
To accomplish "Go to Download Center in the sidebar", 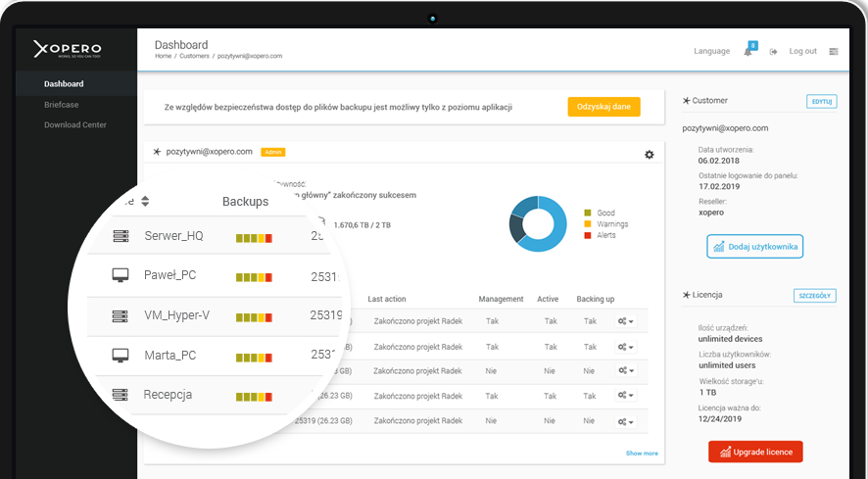I will click(x=75, y=124).
